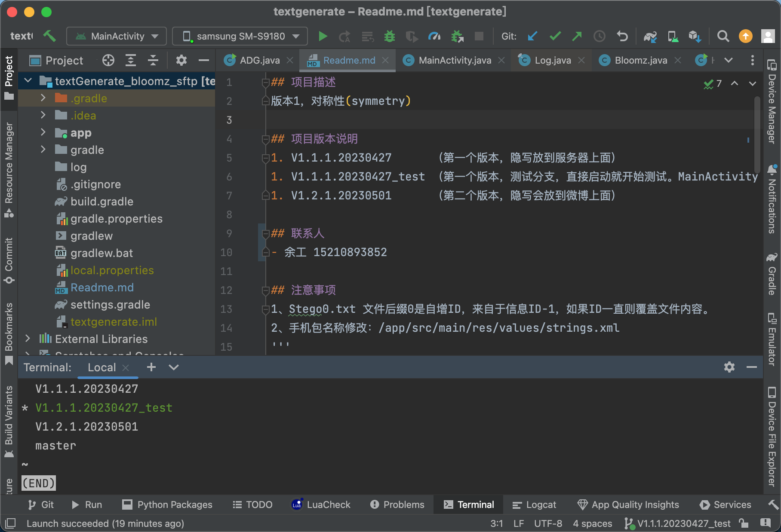Expand the app module folder

(43, 132)
